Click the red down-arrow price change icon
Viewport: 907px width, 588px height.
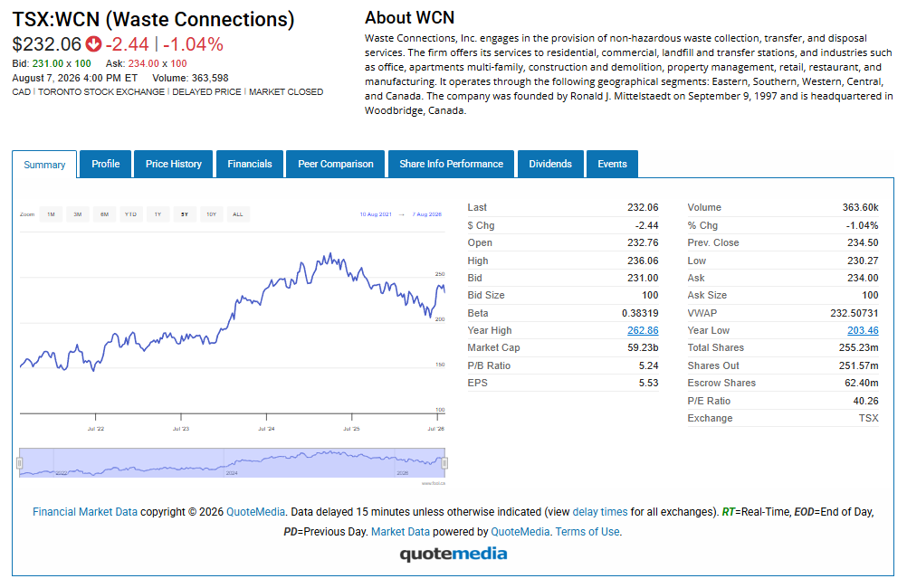[x=93, y=44]
